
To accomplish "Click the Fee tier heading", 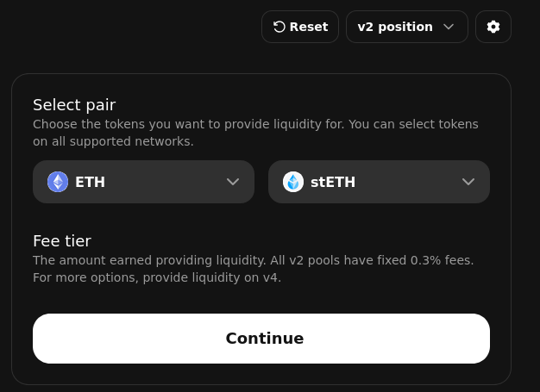I will 62,240.
